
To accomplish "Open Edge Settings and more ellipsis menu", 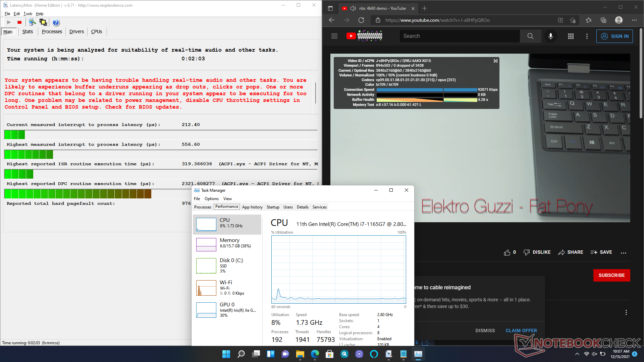I will (634, 20).
